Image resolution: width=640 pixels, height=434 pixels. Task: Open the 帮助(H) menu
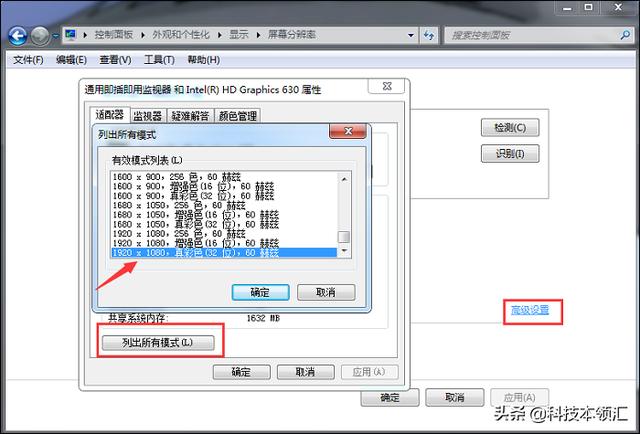[x=204, y=60]
